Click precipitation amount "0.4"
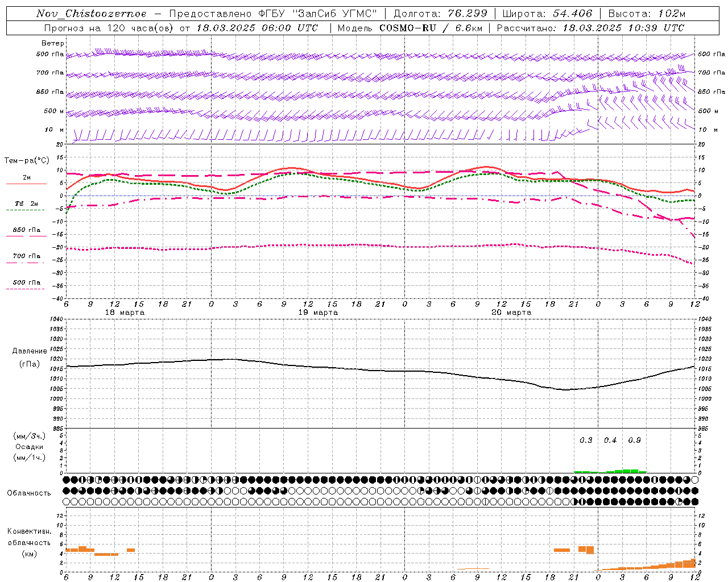The image size is (728, 582). click(x=610, y=440)
